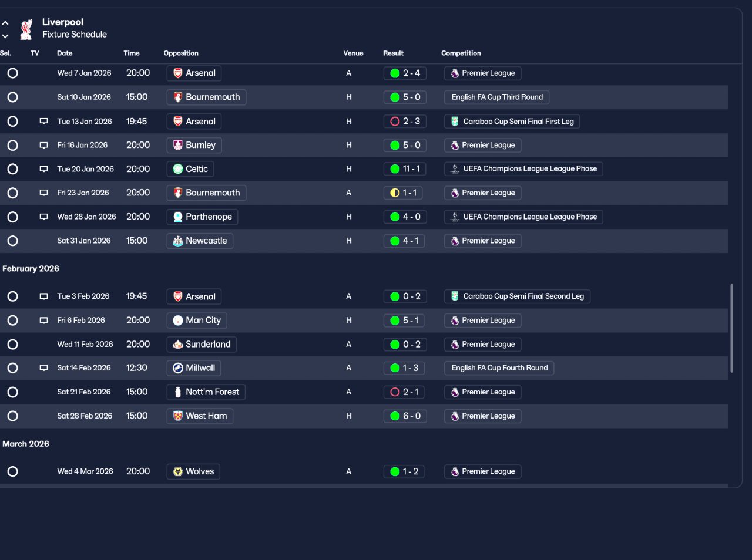
Task: Click the Burnley club badge icon
Action: coord(178,145)
